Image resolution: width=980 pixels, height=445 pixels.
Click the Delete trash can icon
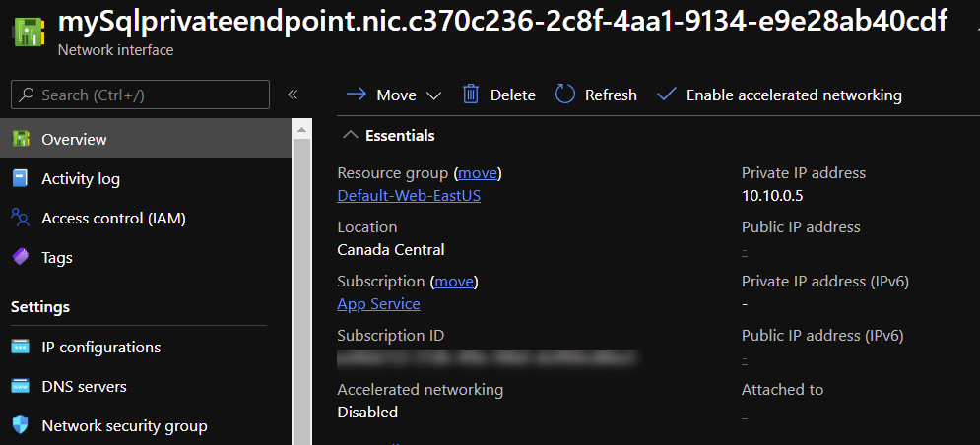(471, 95)
